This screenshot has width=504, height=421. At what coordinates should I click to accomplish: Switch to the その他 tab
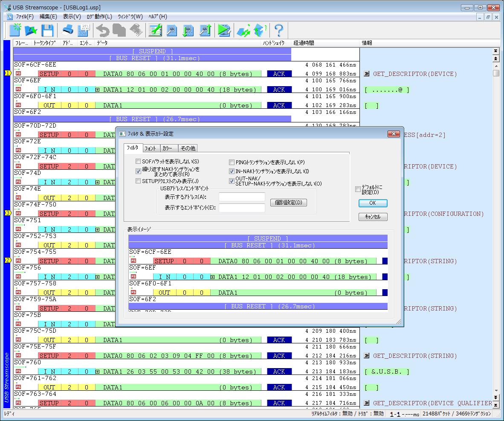pyautogui.click(x=188, y=148)
